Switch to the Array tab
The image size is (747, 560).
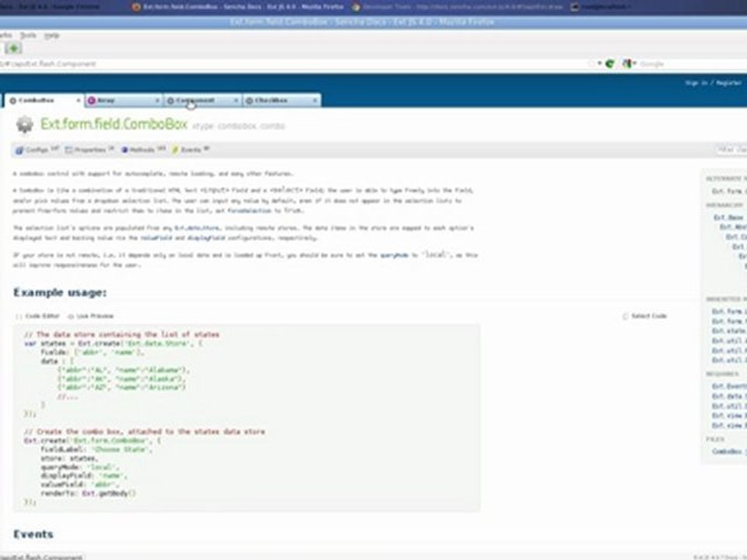click(x=124, y=100)
